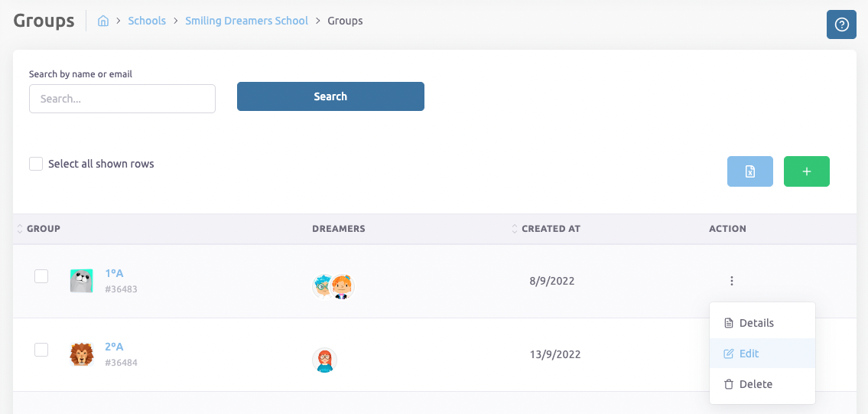Choose Edit in the action menu
This screenshot has height=414, width=868.
pyautogui.click(x=748, y=354)
